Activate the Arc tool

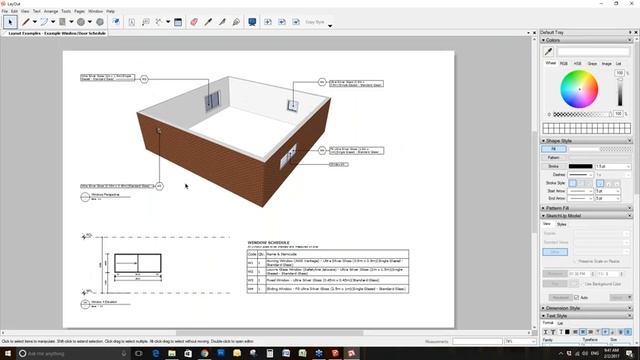(x=44, y=22)
